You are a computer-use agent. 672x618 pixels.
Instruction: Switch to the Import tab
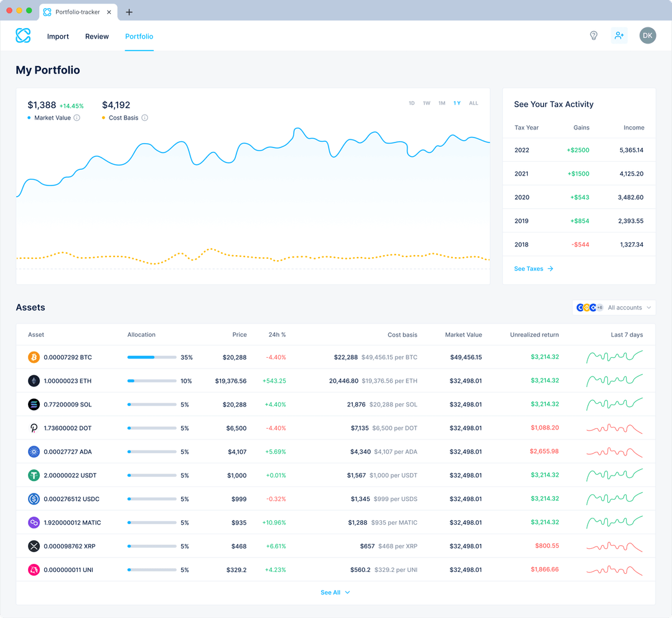point(58,36)
